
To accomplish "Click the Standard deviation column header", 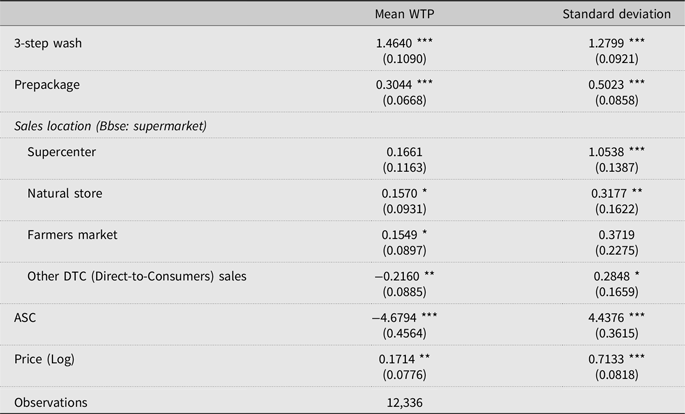I will (x=616, y=14).
